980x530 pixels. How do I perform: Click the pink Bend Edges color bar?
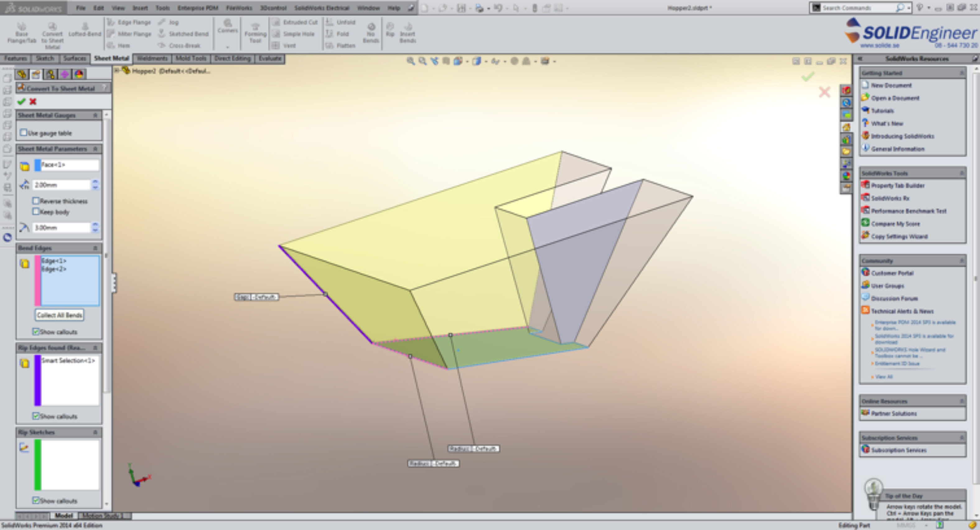tap(38, 281)
